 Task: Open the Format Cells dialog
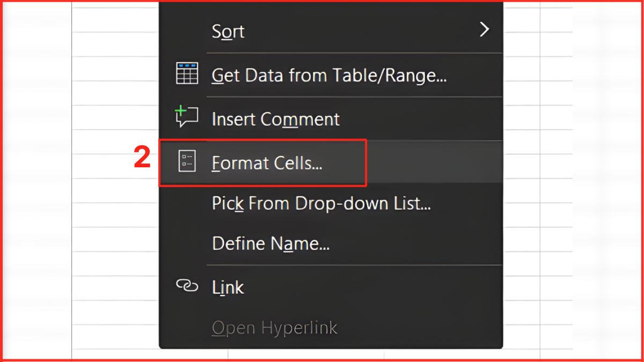coord(267,162)
